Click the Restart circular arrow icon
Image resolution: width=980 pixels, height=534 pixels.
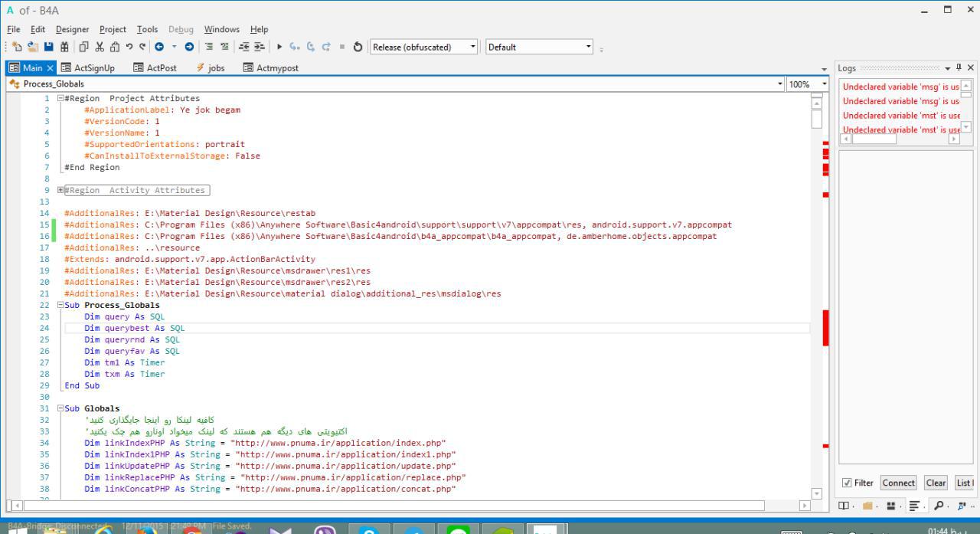click(x=358, y=47)
